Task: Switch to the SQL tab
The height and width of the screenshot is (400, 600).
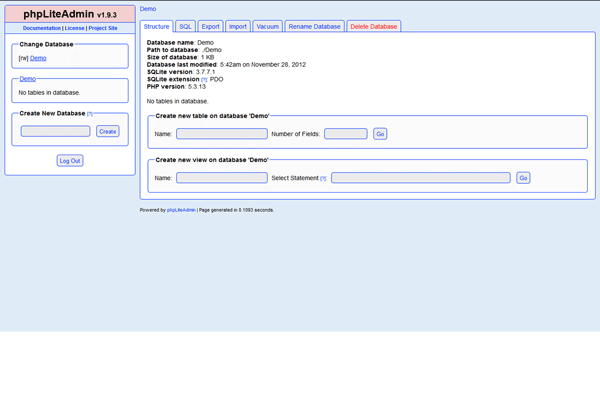Action: coord(185,26)
